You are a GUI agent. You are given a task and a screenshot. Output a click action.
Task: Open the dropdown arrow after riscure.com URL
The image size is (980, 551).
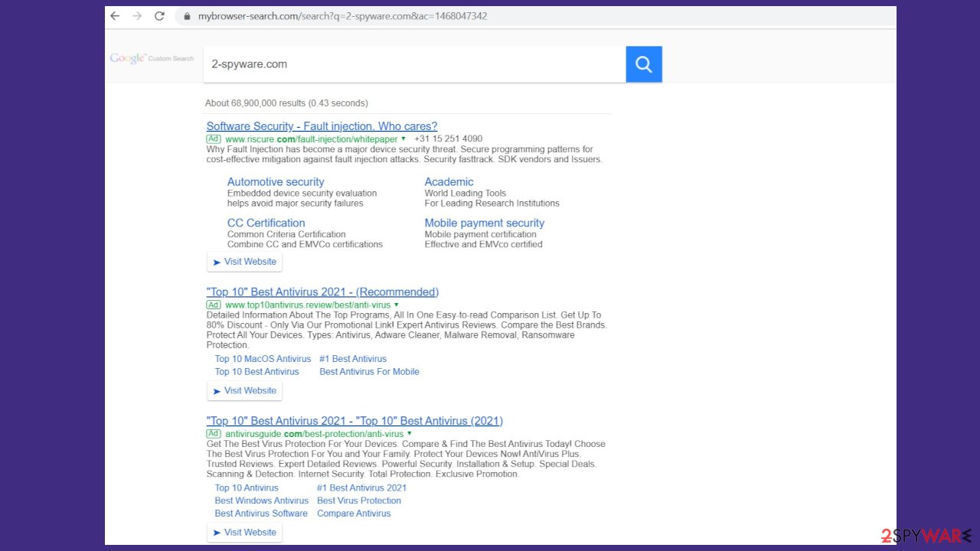[403, 139]
